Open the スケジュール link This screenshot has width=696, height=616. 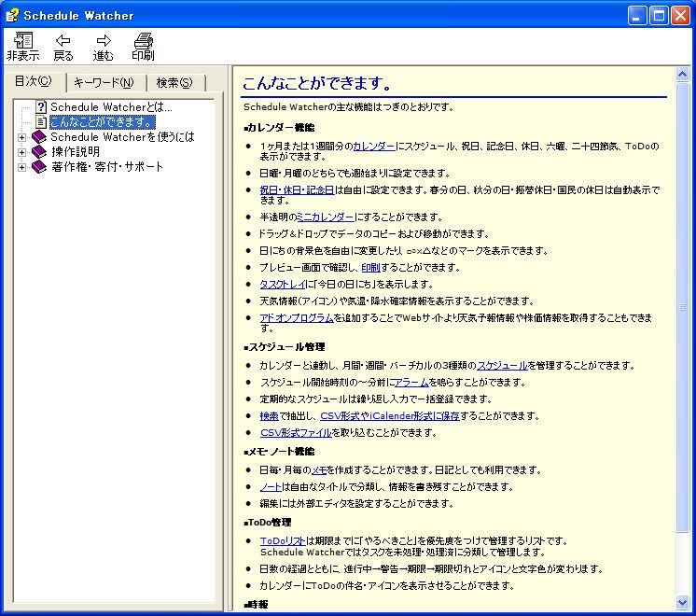point(502,366)
